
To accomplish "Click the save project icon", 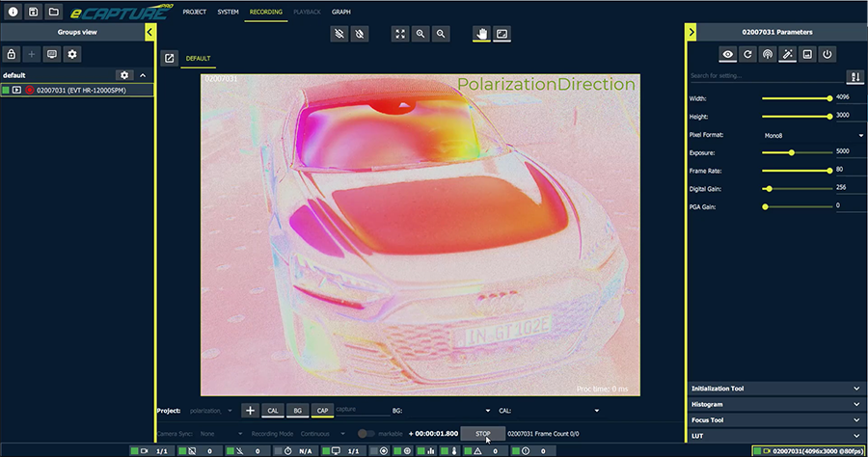I will pyautogui.click(x=33, y=12).
